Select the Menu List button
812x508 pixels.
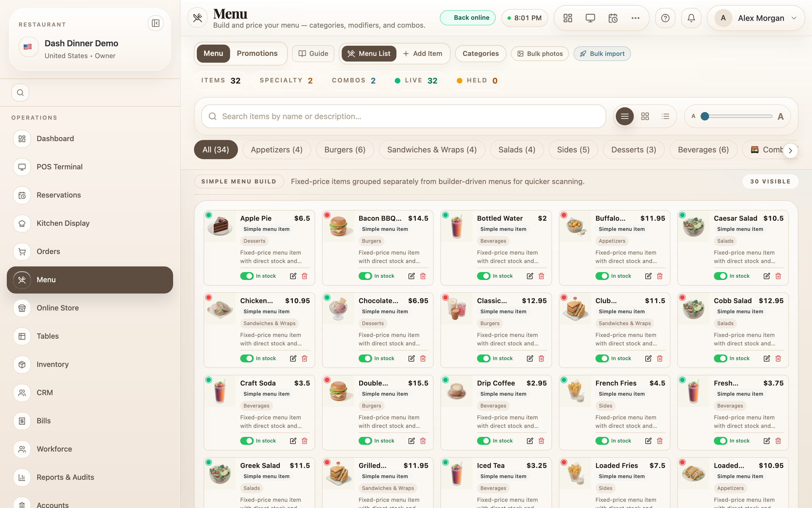tap(369, 53)
